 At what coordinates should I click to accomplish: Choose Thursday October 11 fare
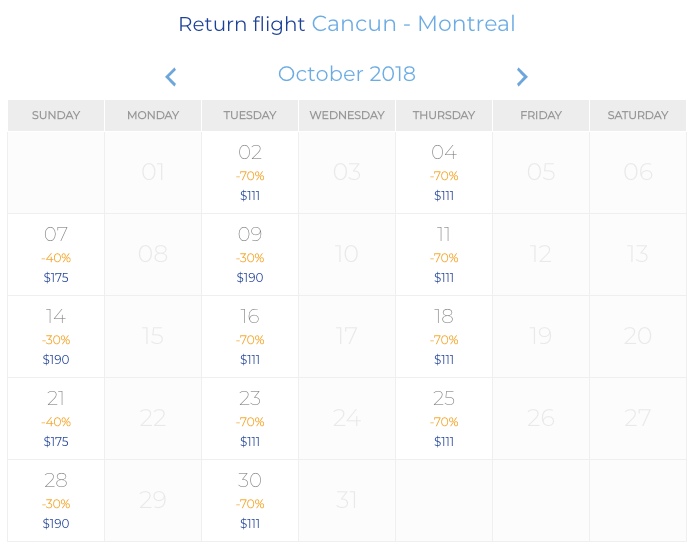[x=444, y=255]
